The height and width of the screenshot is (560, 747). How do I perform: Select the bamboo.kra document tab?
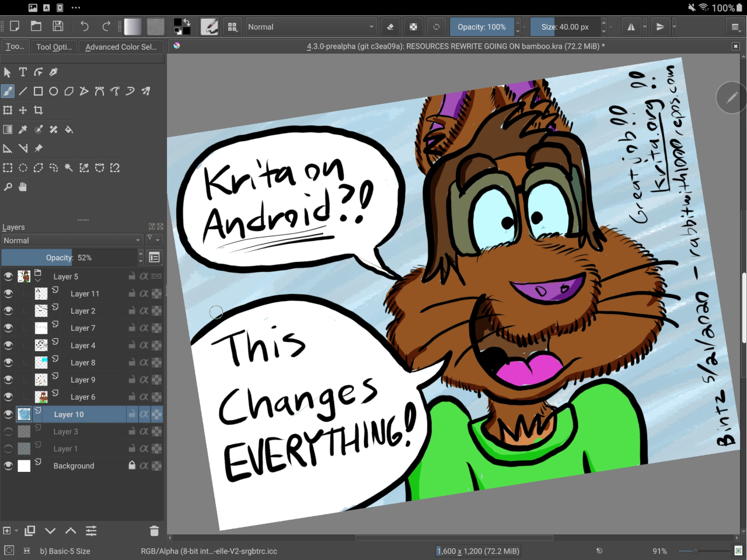[455, 46]
